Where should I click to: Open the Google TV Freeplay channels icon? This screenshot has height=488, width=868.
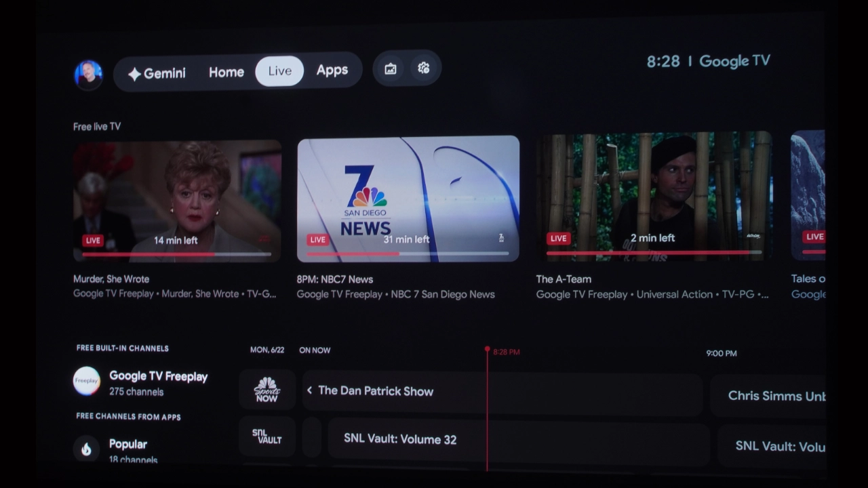pos(87,381)
